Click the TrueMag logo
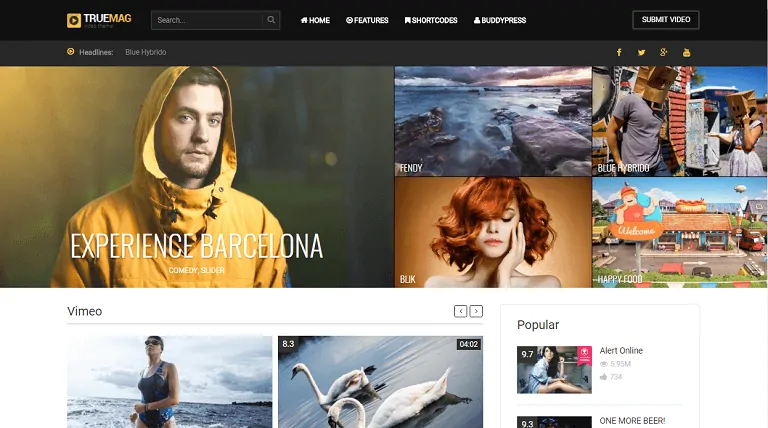The width and height of the screenshot is (768, 428). pos(99,20)
